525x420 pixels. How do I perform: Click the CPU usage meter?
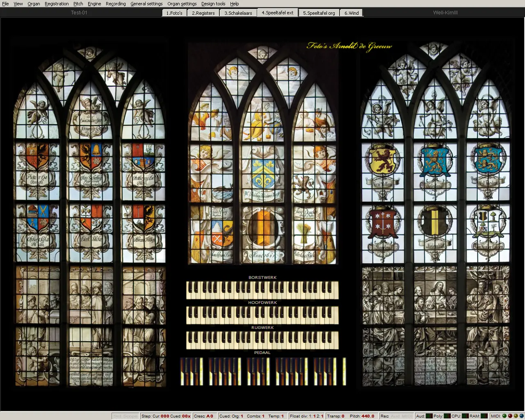pyautogui.click(x=466, y=416)
